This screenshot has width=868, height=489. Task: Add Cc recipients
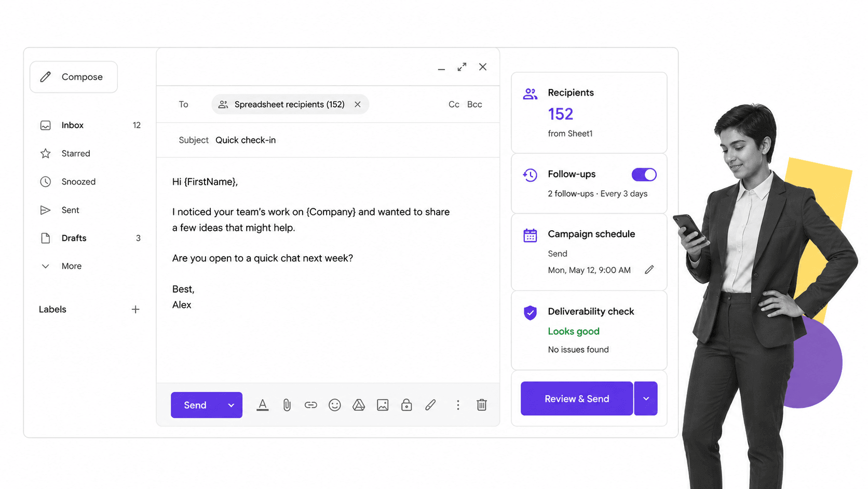click(x=454, y=104)
